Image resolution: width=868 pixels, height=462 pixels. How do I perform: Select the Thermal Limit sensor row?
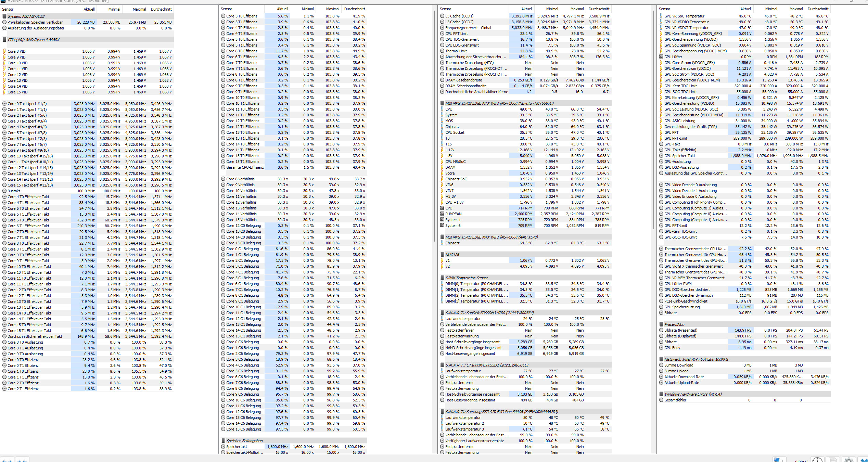point(456,51)
